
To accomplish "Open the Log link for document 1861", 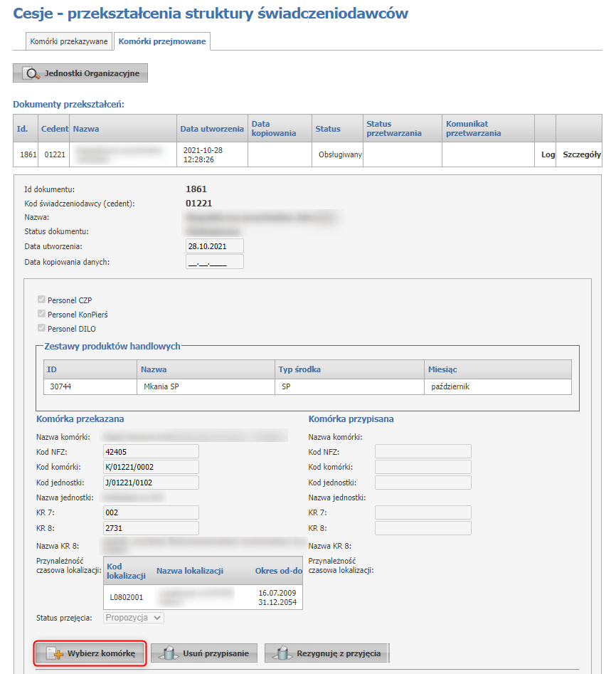I will point(548,154).
